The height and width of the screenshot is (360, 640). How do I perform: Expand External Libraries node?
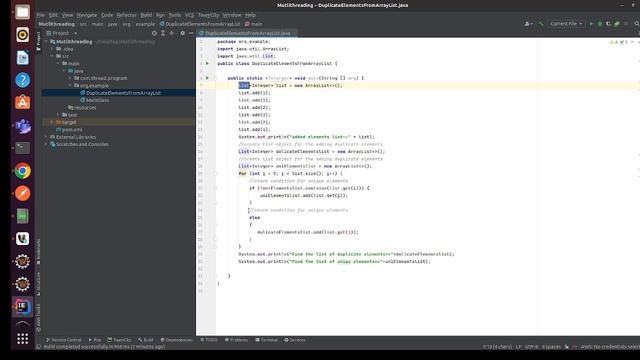tap(46, 137)
